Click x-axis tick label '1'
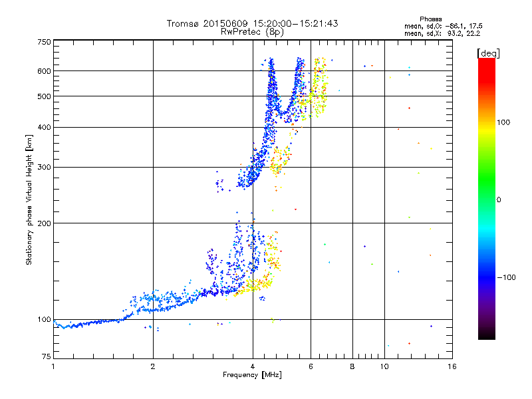The image size is (532, 399). 53,366
